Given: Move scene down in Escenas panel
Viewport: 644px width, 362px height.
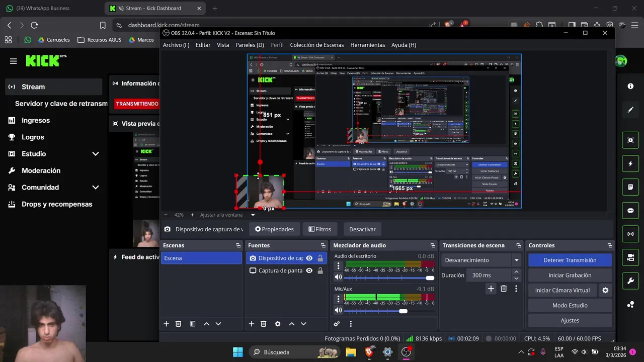Looking at the screenshot, I should (218, 324).
